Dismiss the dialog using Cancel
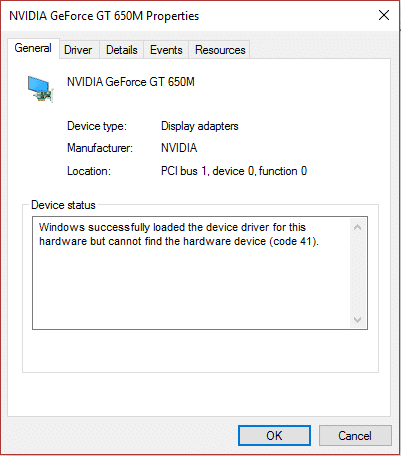Viewport: 401px width, 456px height. pos(355,436)
